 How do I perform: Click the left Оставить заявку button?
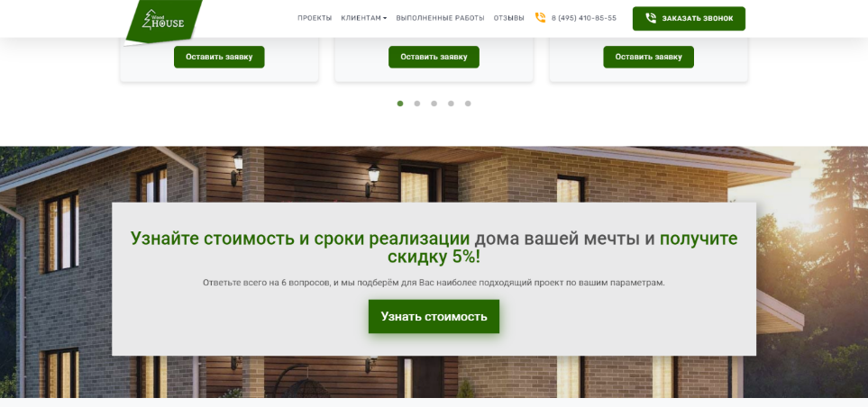coord(219,57)
